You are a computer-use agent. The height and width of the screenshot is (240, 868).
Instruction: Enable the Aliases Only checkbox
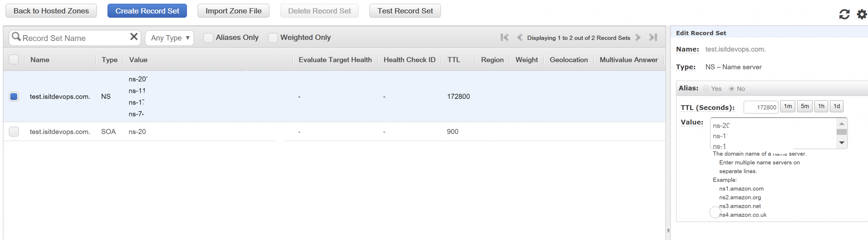coord(208,38)
